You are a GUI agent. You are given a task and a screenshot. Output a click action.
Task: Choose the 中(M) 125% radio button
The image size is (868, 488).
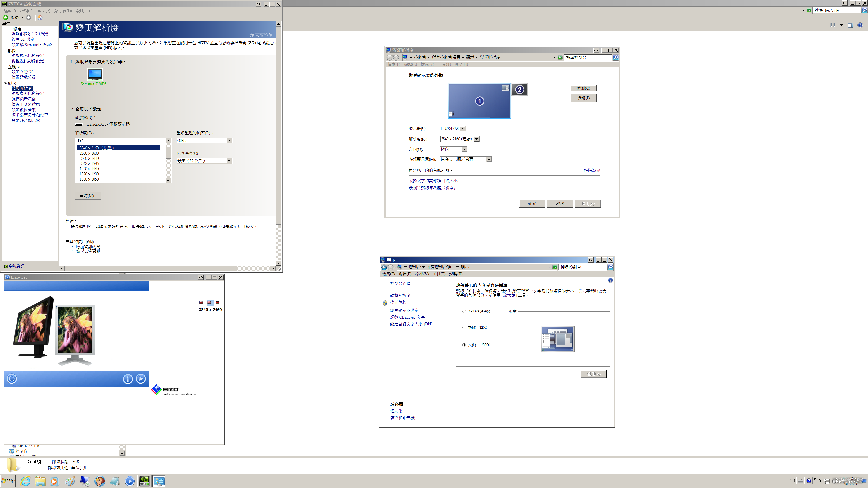pyautogui.click(x=464, y=327)
